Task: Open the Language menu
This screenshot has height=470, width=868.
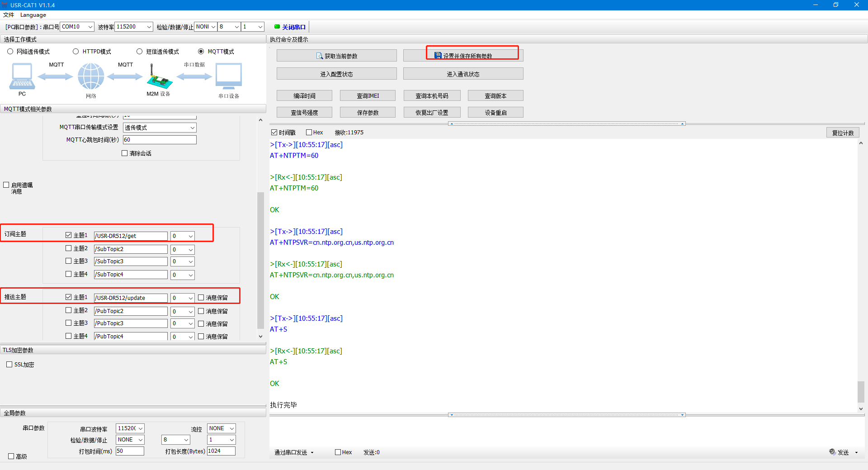Action: point(33,15)
